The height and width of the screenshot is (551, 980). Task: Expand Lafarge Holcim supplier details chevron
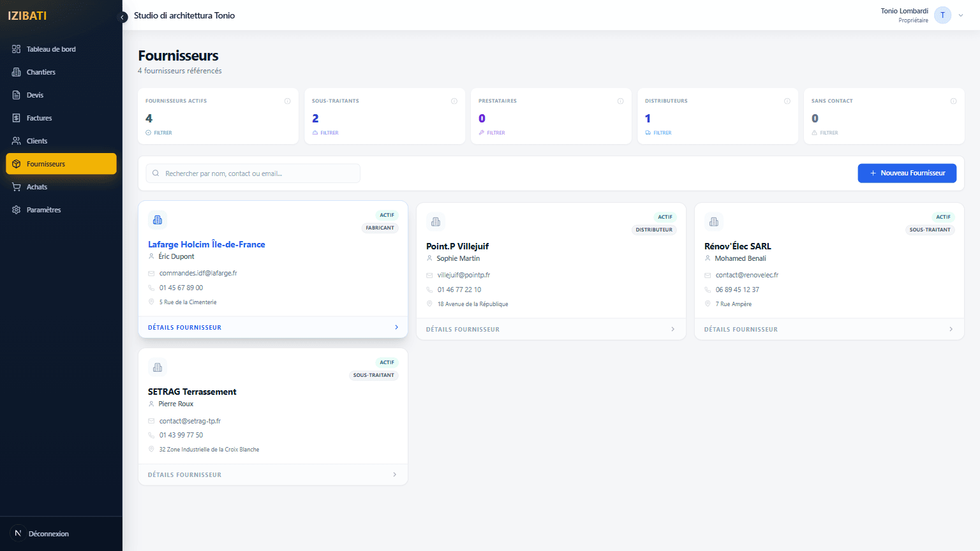[x=396, y=327]
